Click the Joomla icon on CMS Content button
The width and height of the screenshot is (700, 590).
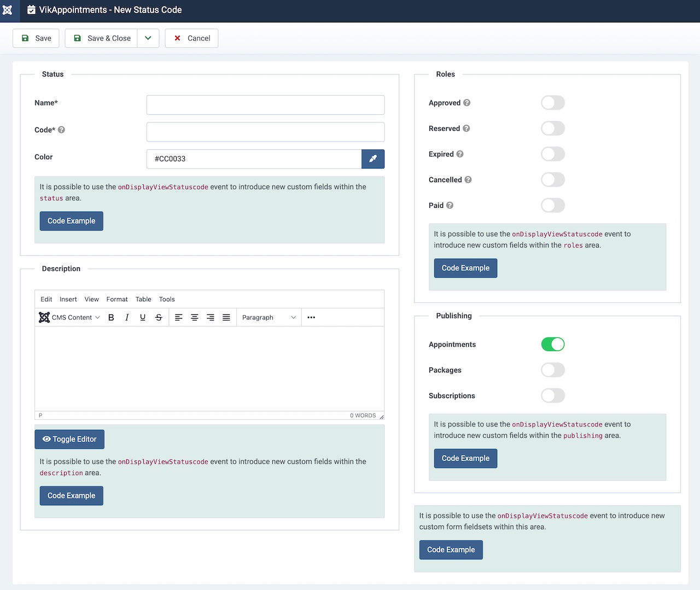(x=44, y=317)
